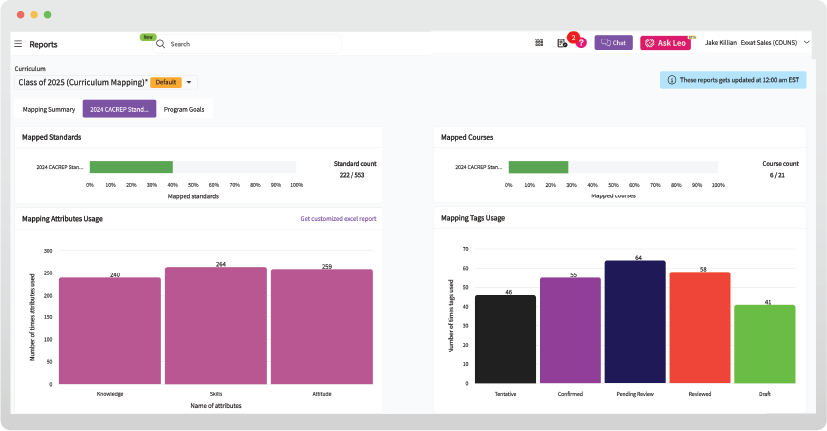Viewport: 827px width, 431px height.
Task: Click the purple Confirmed tag bar
Action: click(570, 330)
